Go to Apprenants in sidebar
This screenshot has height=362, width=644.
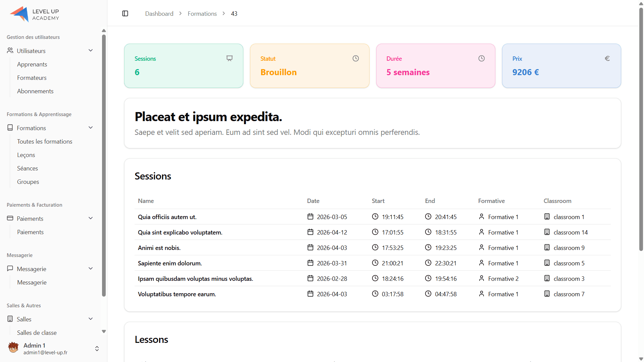tap(32, 64)
